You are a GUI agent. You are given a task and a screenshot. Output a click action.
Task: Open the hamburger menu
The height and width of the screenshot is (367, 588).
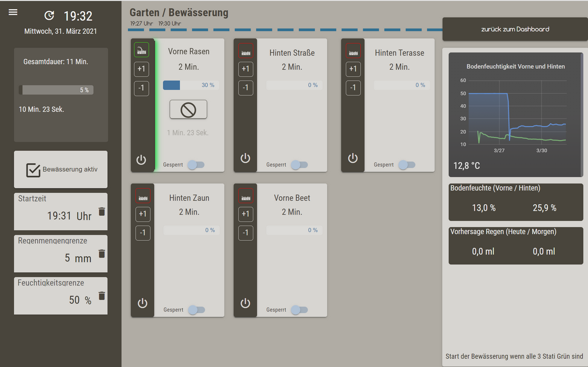pos(13,12)
